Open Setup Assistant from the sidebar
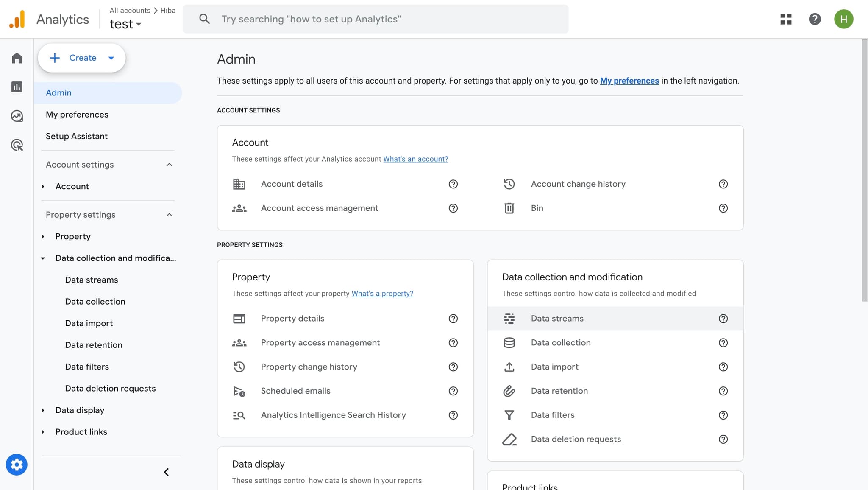Screen dimensions: 868x490 click(x=76, y=136)
